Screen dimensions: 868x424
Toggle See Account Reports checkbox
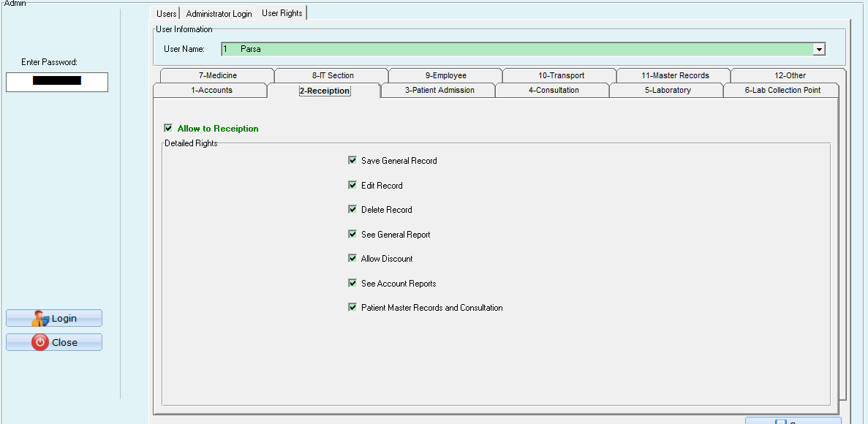[x=352, y=283]
